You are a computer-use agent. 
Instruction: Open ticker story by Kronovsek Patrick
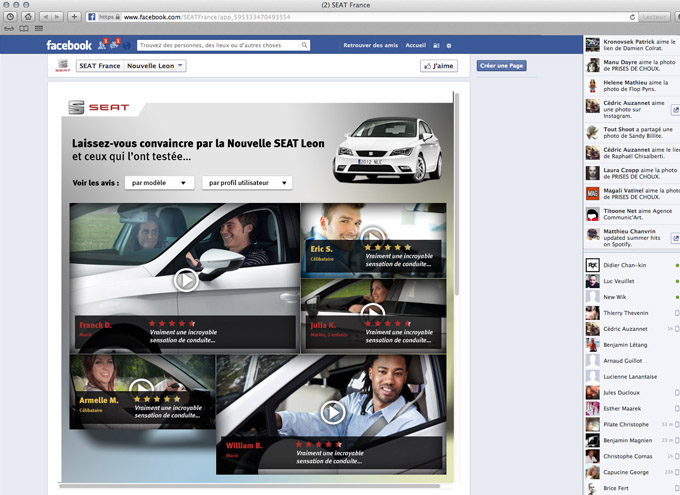point(632,45)
